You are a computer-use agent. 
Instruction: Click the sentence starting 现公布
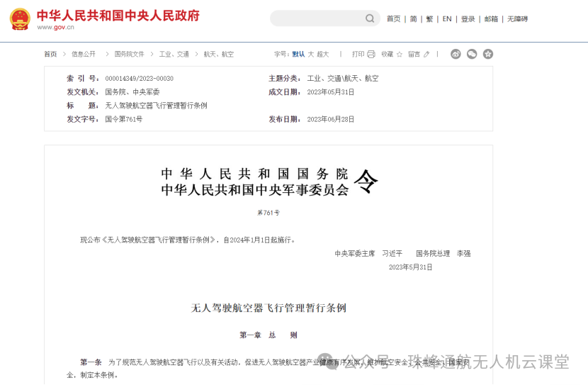point(188,240)
